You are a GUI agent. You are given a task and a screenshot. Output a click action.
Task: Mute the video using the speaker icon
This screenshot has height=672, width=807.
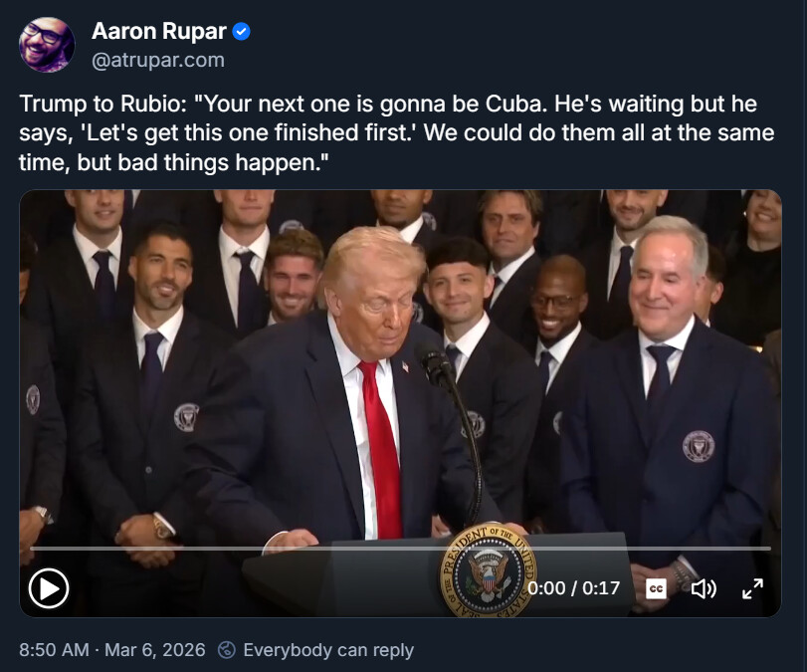coord(704,588)
